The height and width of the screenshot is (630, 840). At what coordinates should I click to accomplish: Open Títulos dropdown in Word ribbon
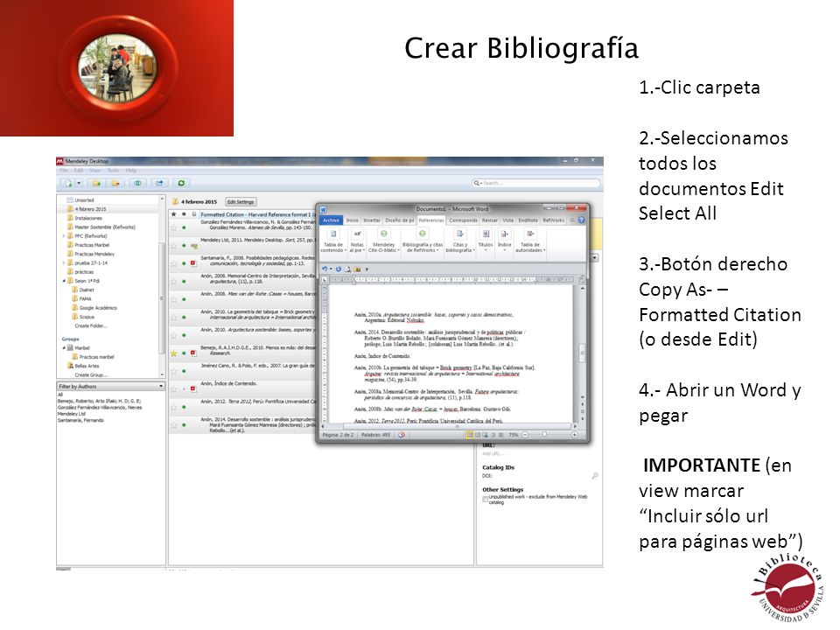pos(486,241)
